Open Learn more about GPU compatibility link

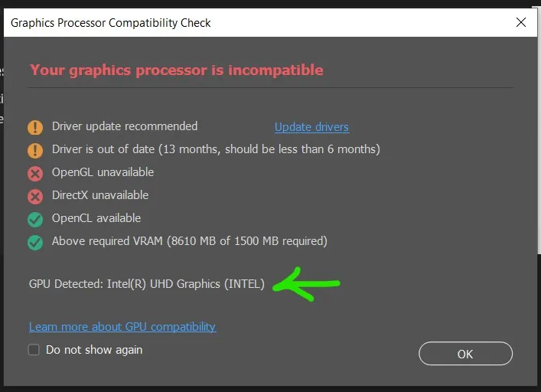[122, 327]
